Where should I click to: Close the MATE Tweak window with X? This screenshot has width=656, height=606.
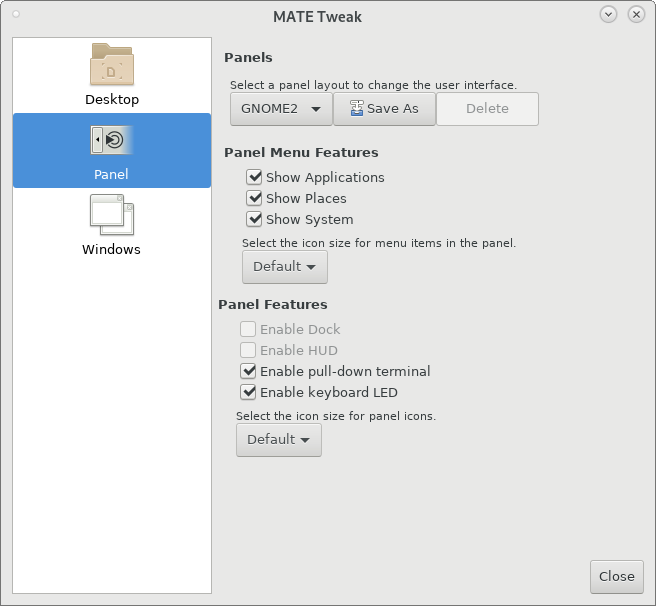pyautogui.click(x=636, y=15)
